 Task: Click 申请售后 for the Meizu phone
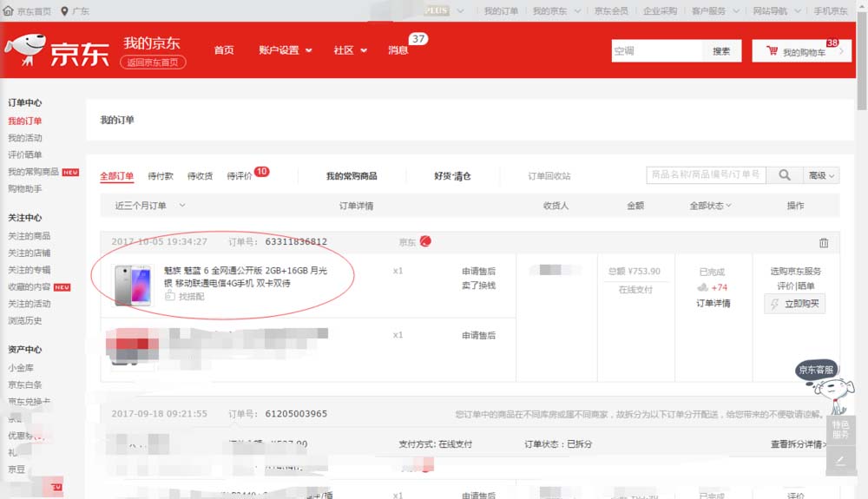[479, 271]
